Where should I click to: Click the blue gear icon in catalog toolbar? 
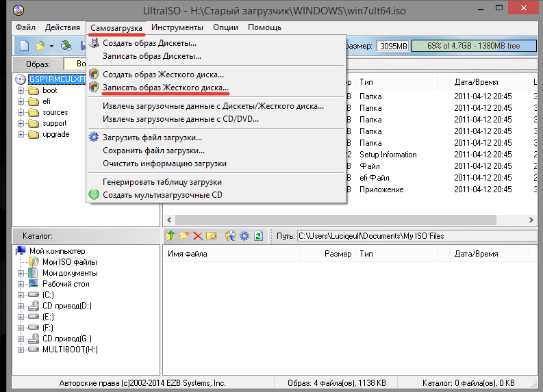244,236
